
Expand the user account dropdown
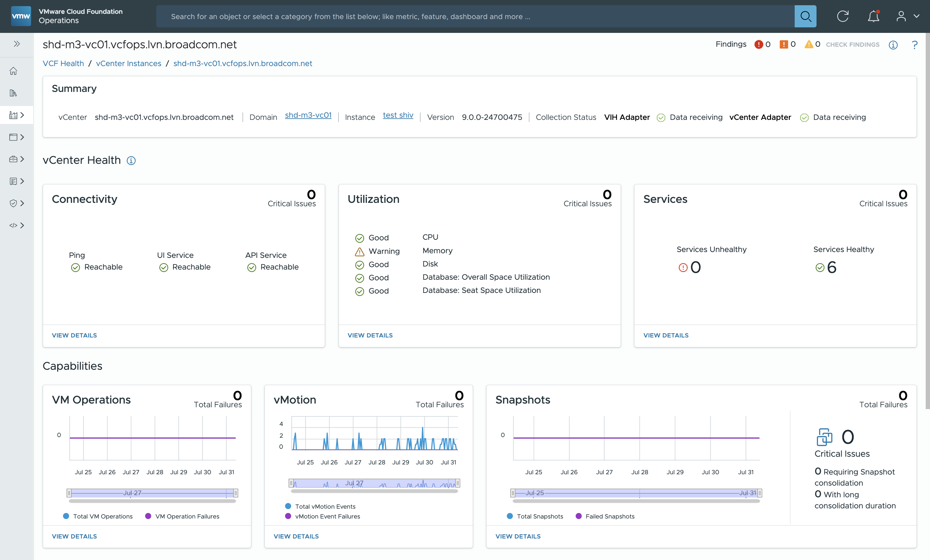[907, 16]
